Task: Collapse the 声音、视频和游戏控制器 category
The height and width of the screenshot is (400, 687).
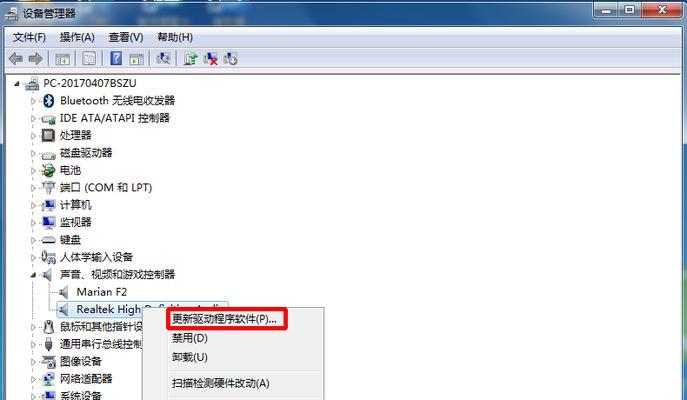Action: pos(33,275)
